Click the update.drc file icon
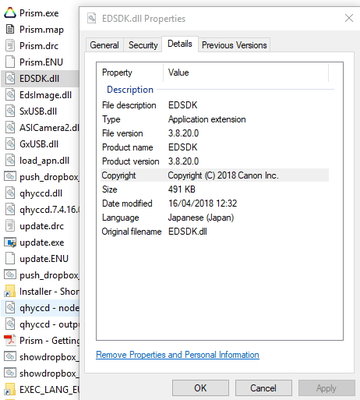The width and height of the screenshot is (360, 400). tap(10, 226)
